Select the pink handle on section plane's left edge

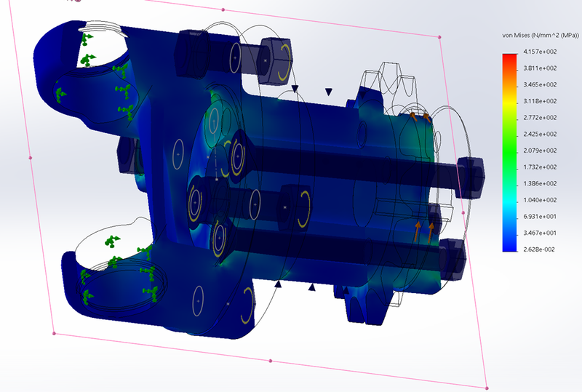click(31, 158)
